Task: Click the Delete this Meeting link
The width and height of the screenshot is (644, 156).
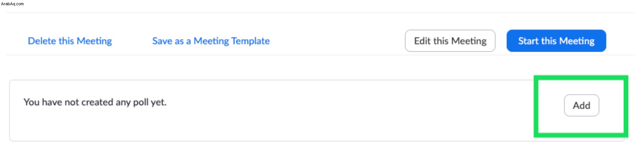Action: tap(70, 41)
